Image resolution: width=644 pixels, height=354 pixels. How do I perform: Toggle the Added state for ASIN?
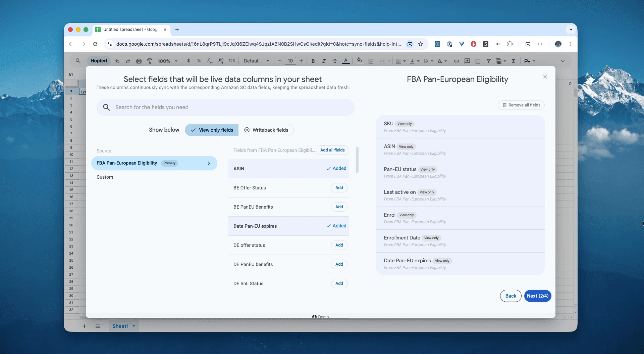[336, 169]
